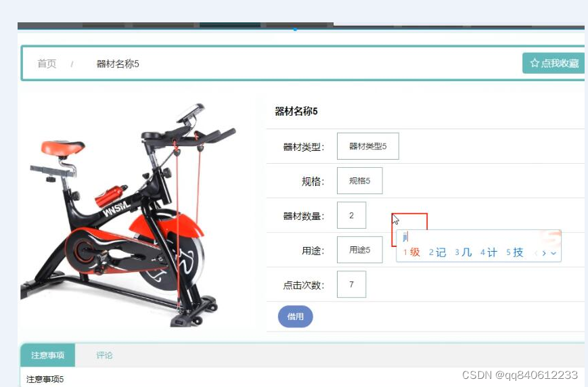Click the 用途5 field
The height and width of the screenshot is (387, 588).
pos(359,250)
